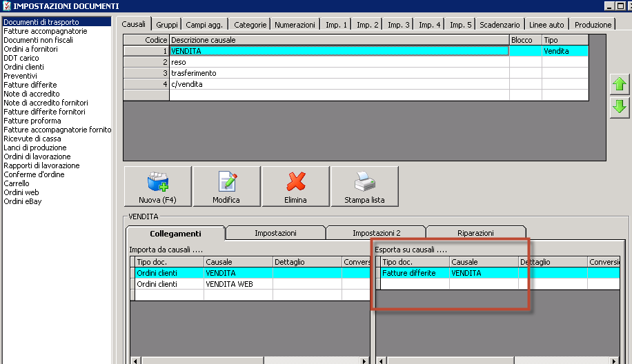Viewport: 632px width, 364px height.
Task: Select the Imp. 3 tab
Action: (x=399, y=25)
